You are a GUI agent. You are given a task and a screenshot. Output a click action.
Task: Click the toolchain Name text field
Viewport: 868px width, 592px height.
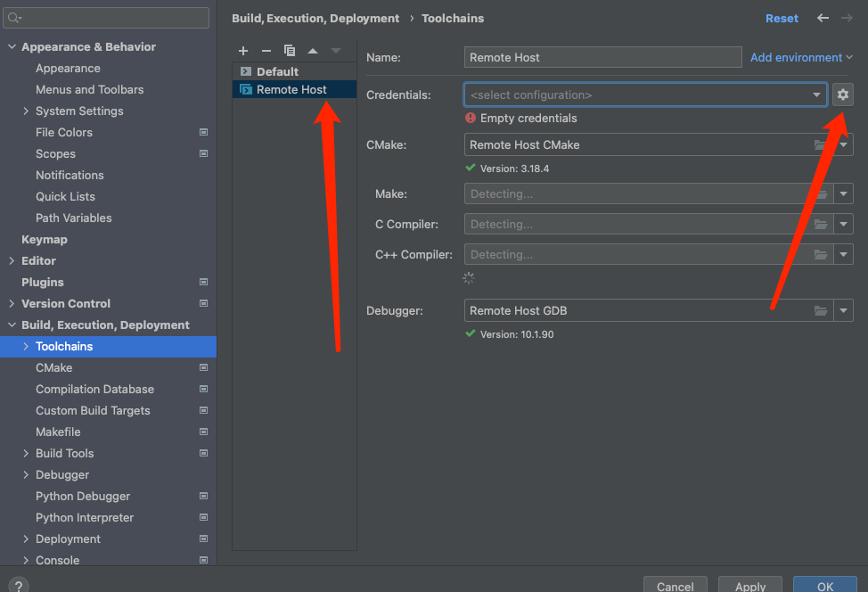point(602,57)
